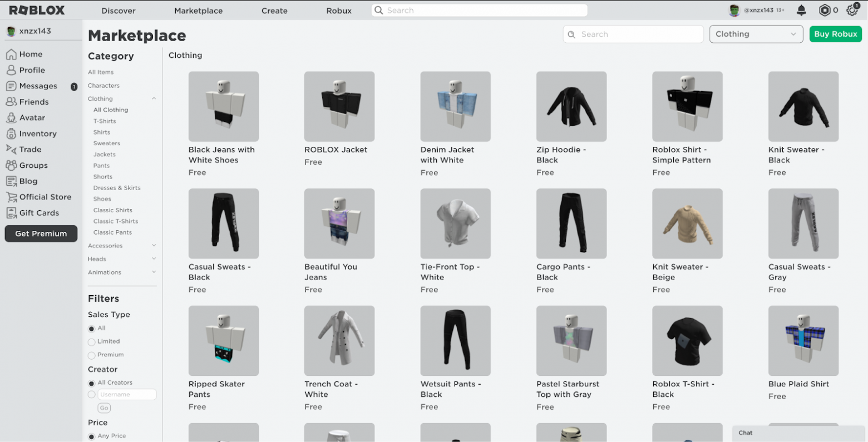Open the Knit Sweater - Beige thumbnail
Screen dimensions: 868x442
point(688,224)
